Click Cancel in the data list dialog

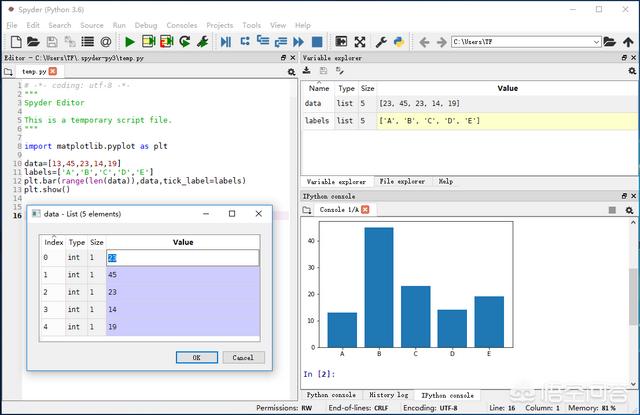(243, 357)
